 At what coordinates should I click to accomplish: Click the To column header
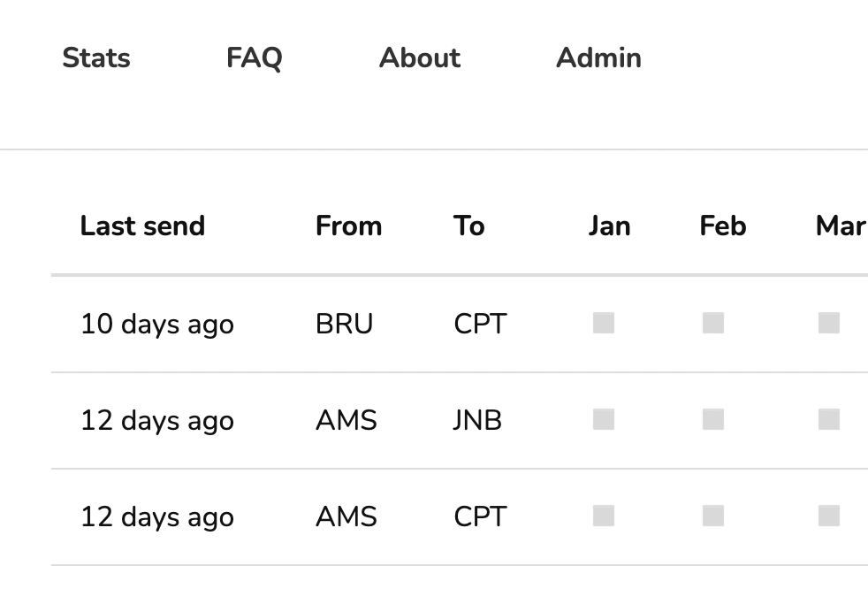pos(468,226)
